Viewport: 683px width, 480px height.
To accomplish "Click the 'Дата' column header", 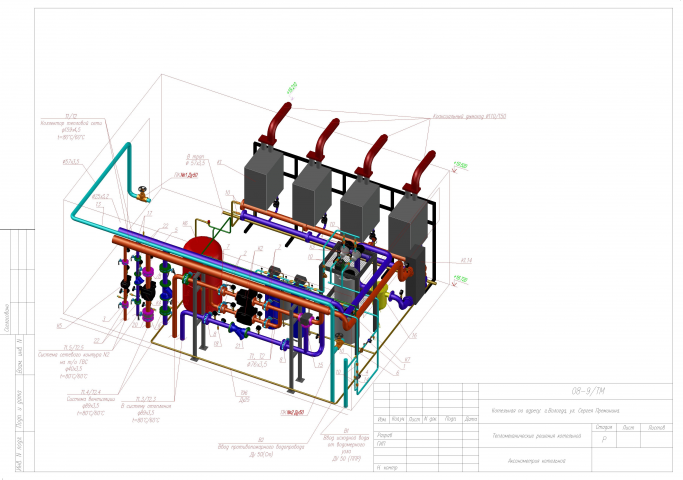I will [x=470, y=419].
